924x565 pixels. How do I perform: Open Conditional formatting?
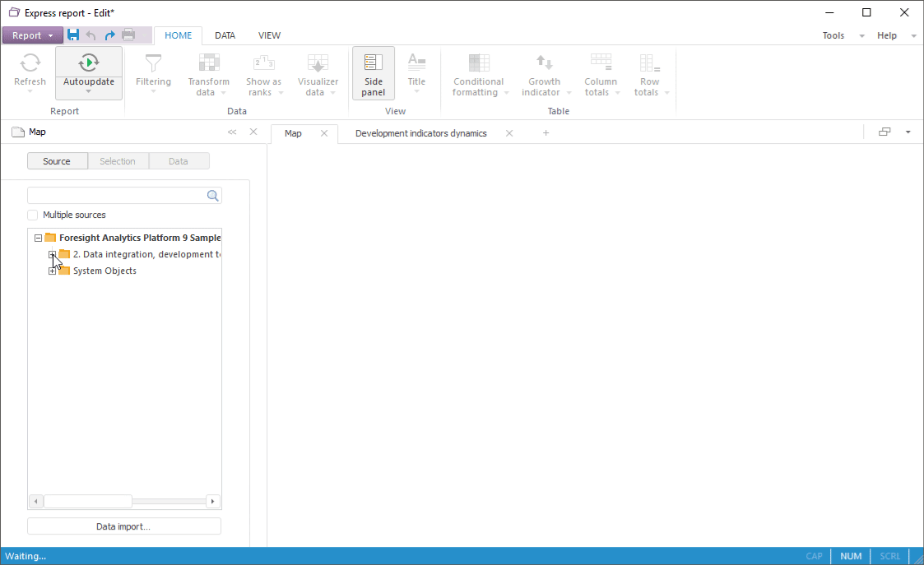coord(479,63)
